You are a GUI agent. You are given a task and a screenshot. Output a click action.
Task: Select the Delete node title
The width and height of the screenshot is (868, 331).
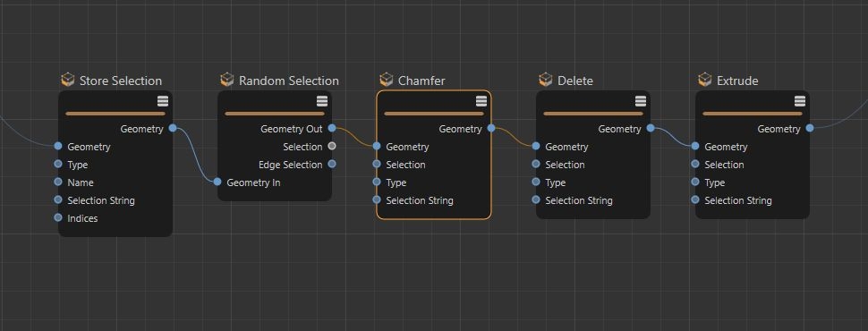pyautogui.click(x=575, y=81)
